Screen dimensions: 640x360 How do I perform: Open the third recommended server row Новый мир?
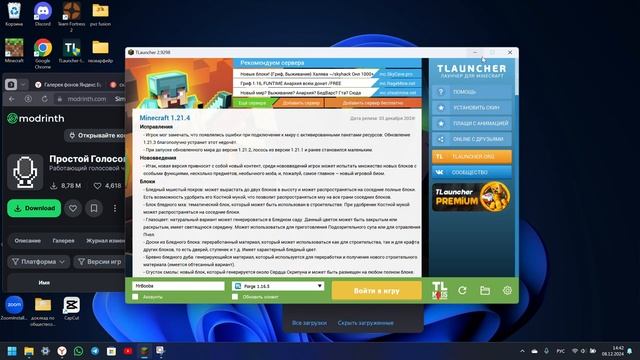(x=327, y=93)
